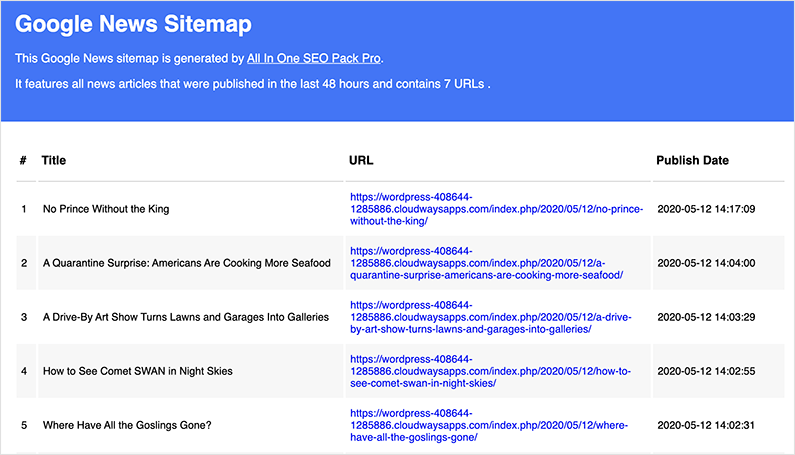
Task: Open the quarantine-surprise seafood article URL
Action: [486, 263]
